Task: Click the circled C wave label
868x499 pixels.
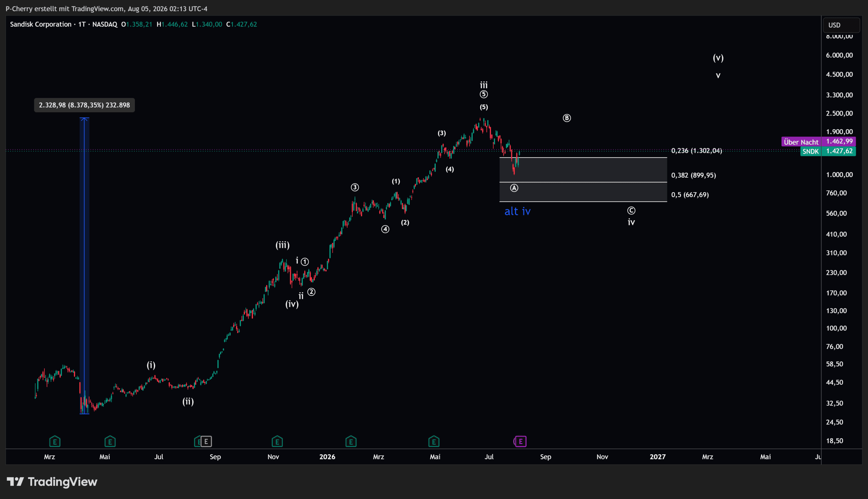Action: [x=631, y=211]
